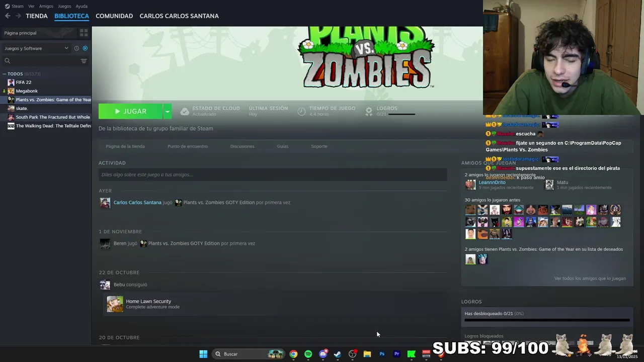Open the Ver menu
This screenshot has width=644, height=362.
coord(31,6)
